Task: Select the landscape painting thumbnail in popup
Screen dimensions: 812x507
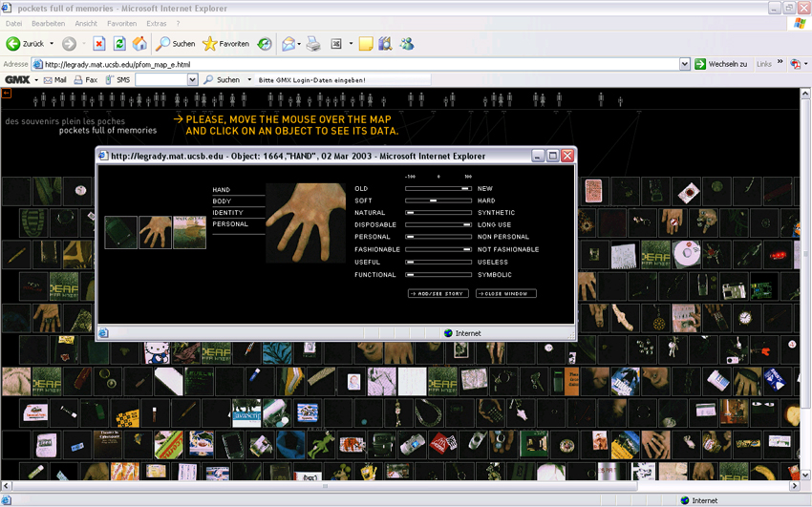Action: point(189,232)
